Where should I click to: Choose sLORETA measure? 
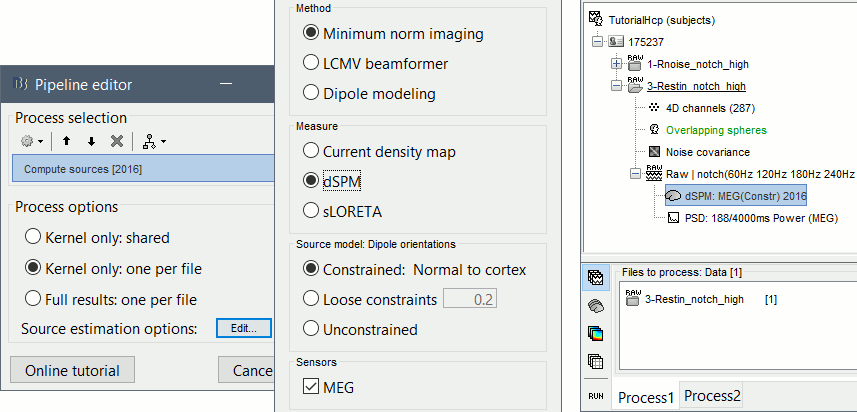point(310,210)
